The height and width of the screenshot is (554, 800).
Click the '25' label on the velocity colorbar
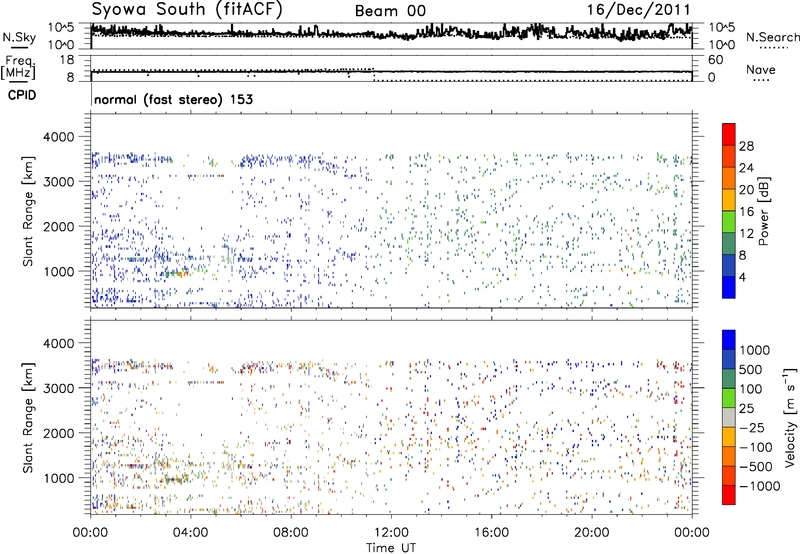click(x=747, y=408)
